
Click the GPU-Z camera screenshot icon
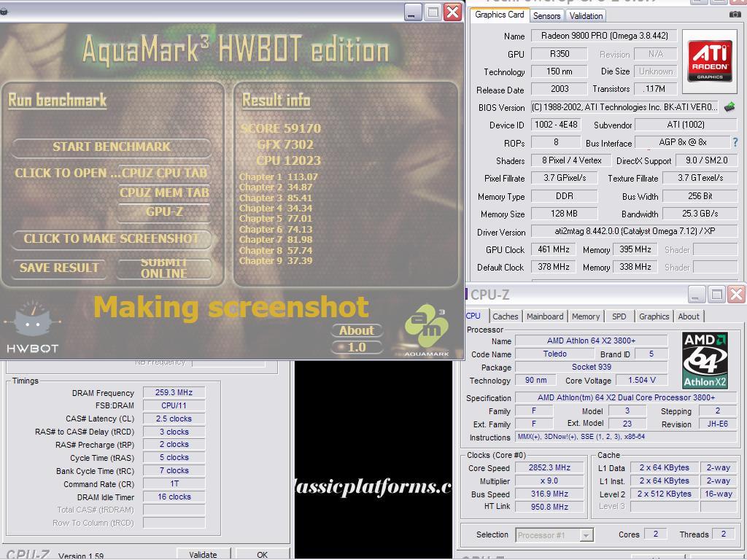(735, 15)
